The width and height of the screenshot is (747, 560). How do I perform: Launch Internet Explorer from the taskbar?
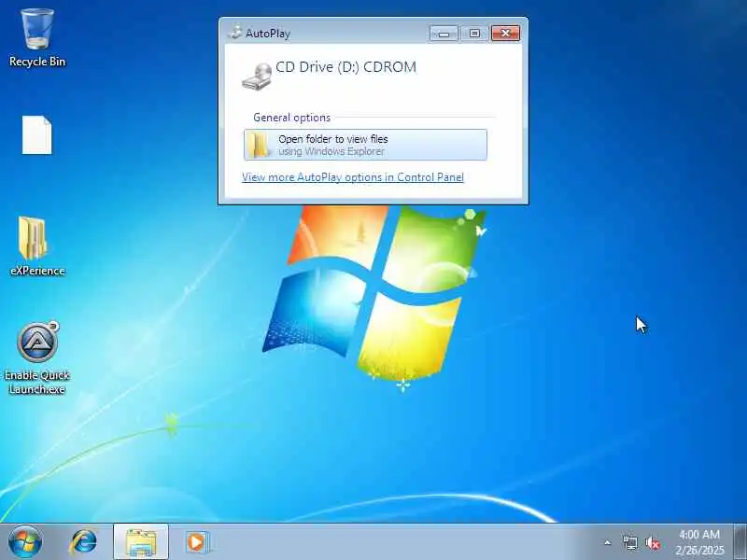[x=84, y=542]
